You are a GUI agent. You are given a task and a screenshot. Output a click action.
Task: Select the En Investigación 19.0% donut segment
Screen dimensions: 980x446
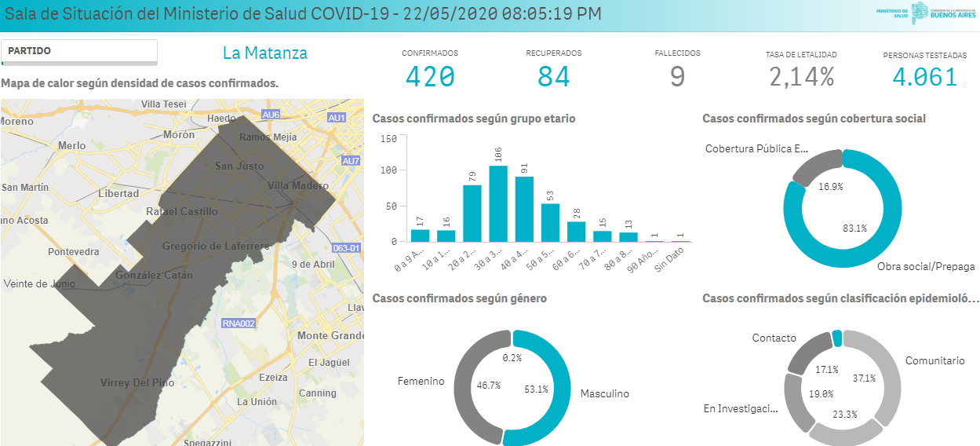[796, 402]
